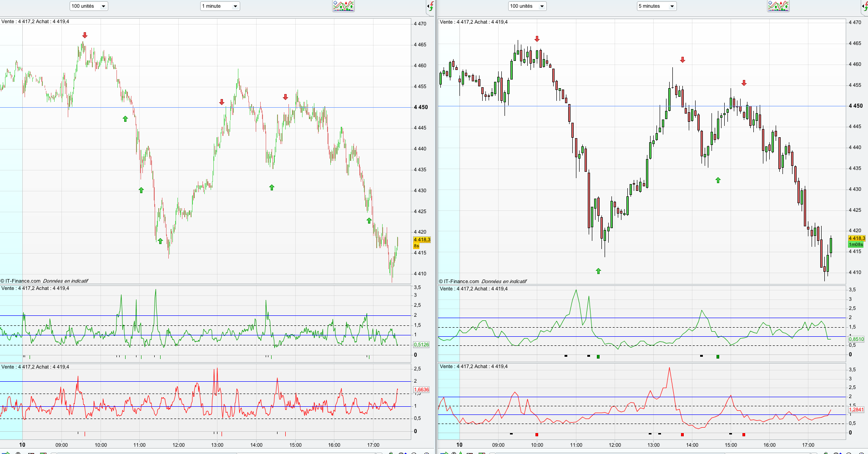Click trading arrows icon beside the 1 minute chart
This screenshot has height=454, width=868.
coord(430,6)
